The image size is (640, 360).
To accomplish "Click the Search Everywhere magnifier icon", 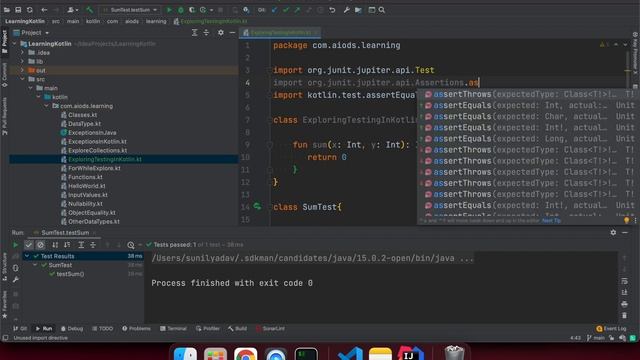I will point(382,10).
